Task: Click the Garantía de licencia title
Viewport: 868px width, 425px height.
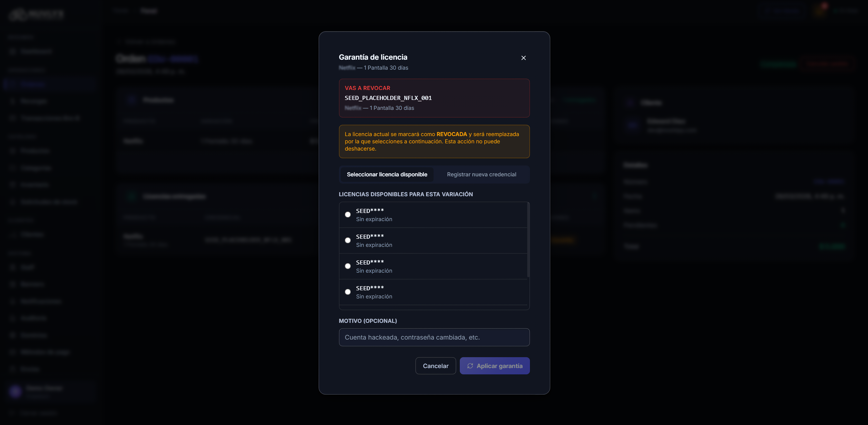Action: click(x=373, y=57)
